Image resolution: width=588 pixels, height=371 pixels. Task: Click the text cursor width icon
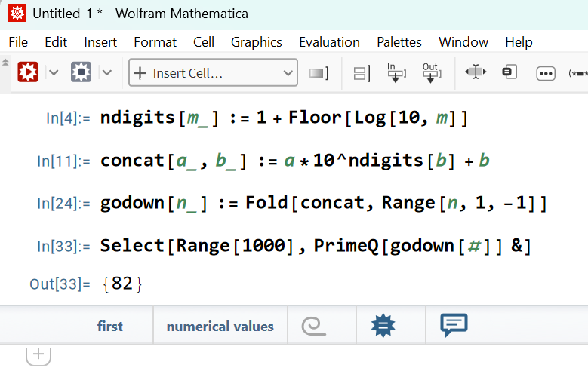coord(476,72)
